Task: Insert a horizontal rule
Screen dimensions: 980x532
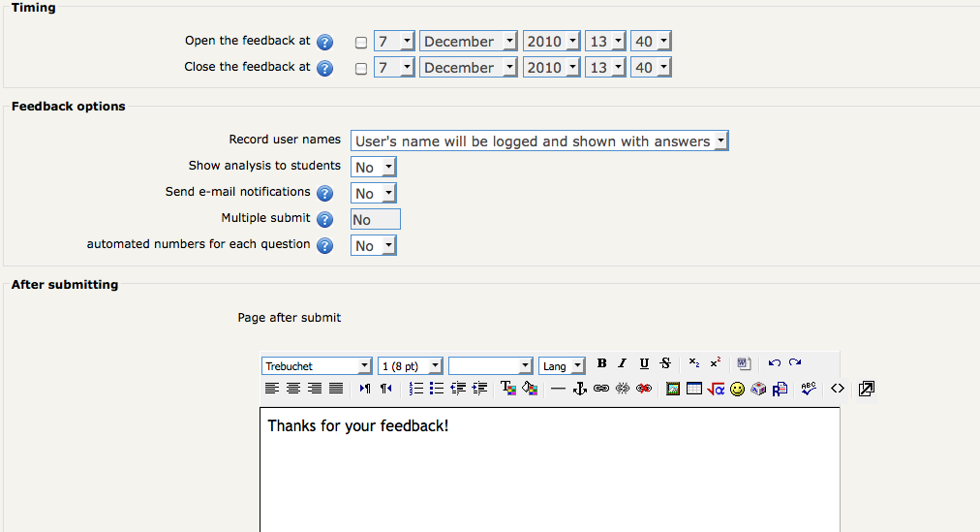Action: (x=558, y=389)
